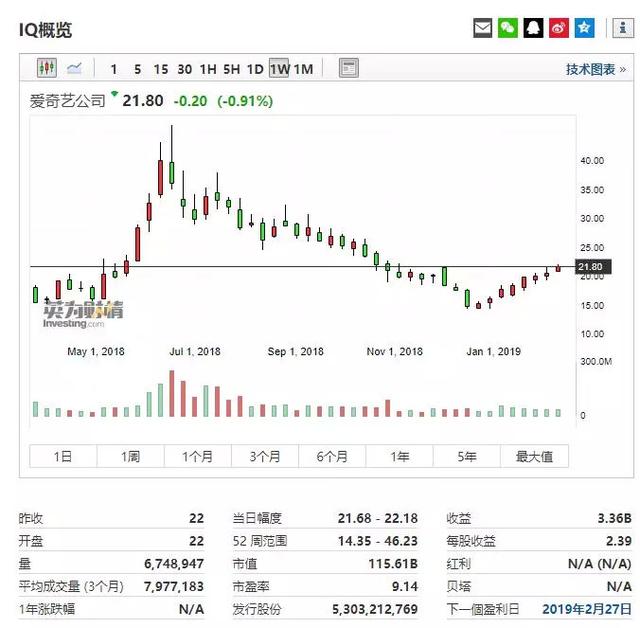The image size is (640, 628).
Task: Click the 下一個盈利日 label
Action: (x=483, y=609)
